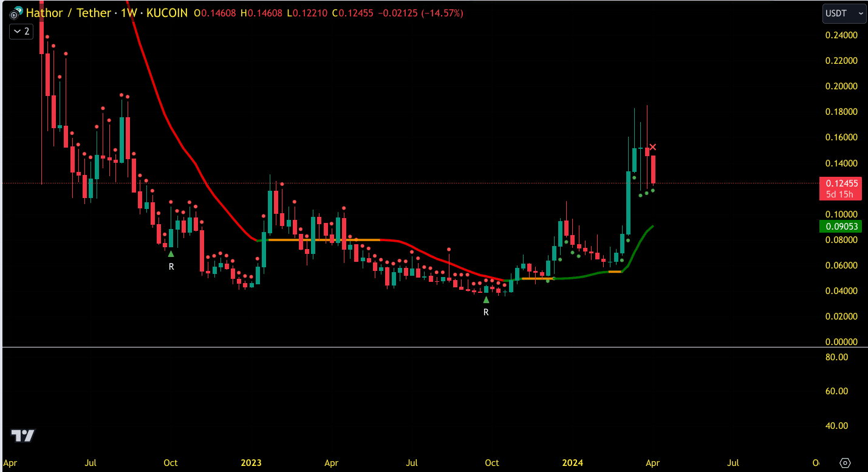Click price scale label 0.18000
The width and height of the screenshot is (868, 472).
(841, 112)
